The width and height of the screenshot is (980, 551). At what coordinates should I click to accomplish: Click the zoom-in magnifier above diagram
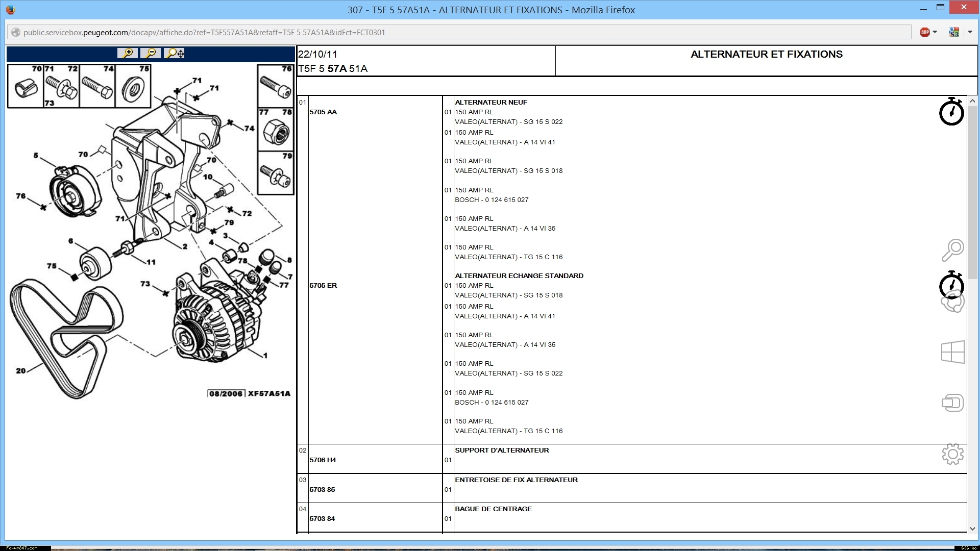coord(128,53)
